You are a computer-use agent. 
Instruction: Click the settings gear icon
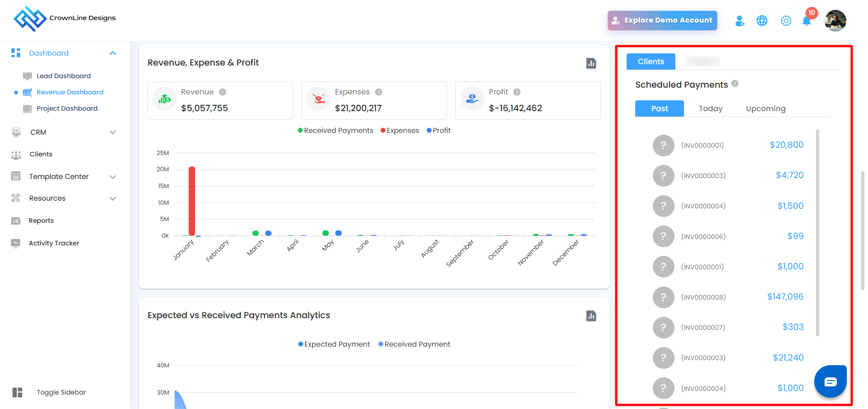[x=786, y=21]
